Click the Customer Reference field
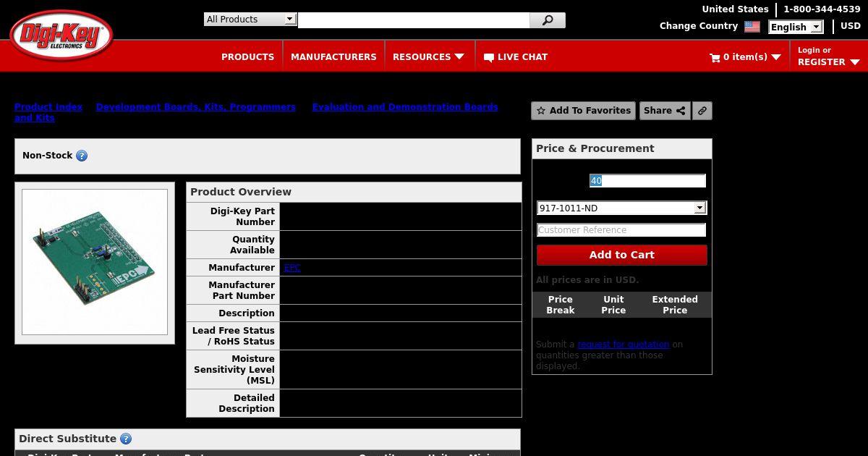 click(621, 230)
